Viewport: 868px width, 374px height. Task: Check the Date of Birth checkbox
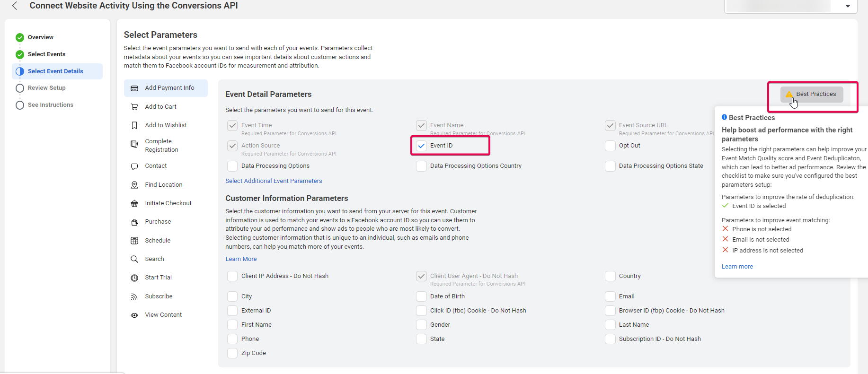tap(421, 296)
